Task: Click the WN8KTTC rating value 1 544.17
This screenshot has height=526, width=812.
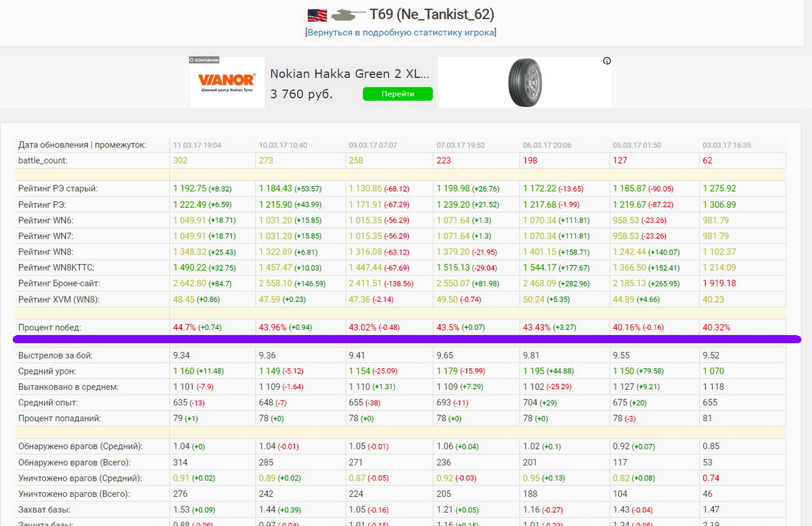Action: [539, 267]
